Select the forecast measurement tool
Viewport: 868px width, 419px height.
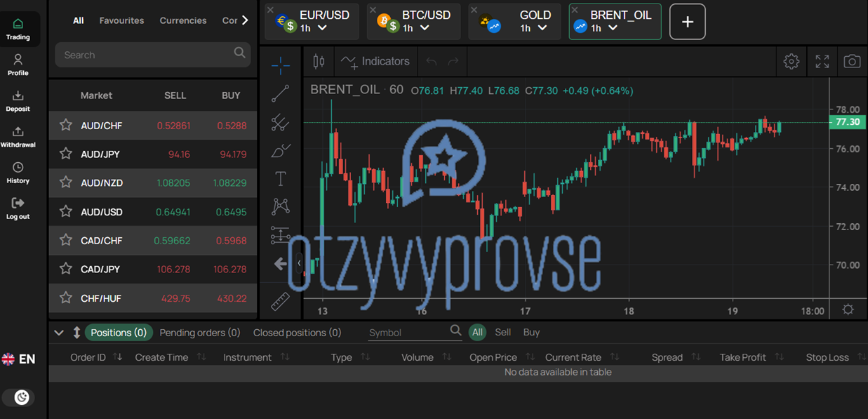coord(281,234)
